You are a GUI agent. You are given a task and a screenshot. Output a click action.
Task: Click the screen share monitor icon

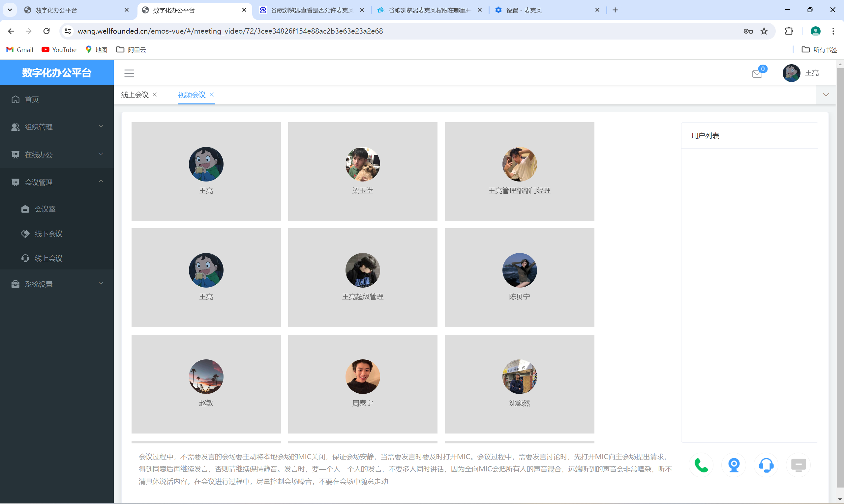click(x=799, y=465)
